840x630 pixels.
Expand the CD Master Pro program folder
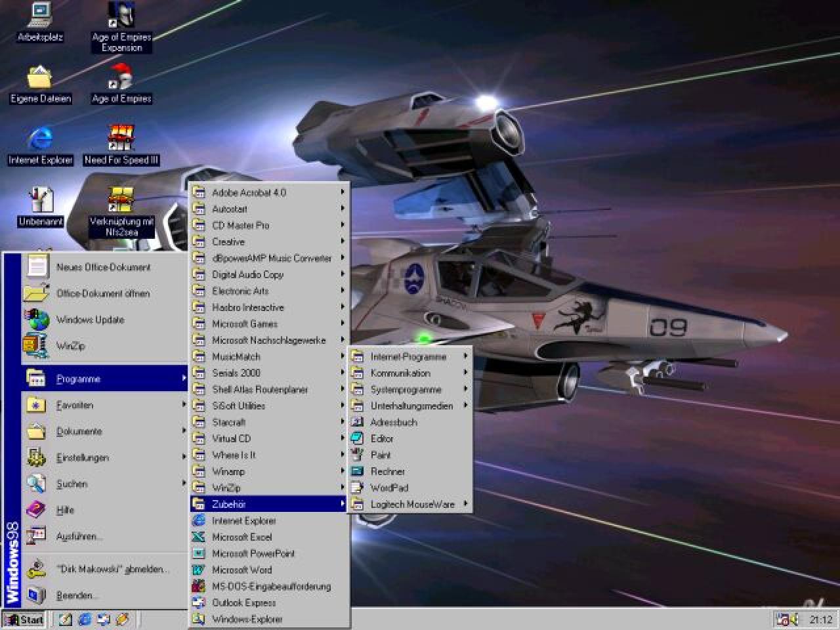coord(269,225)
